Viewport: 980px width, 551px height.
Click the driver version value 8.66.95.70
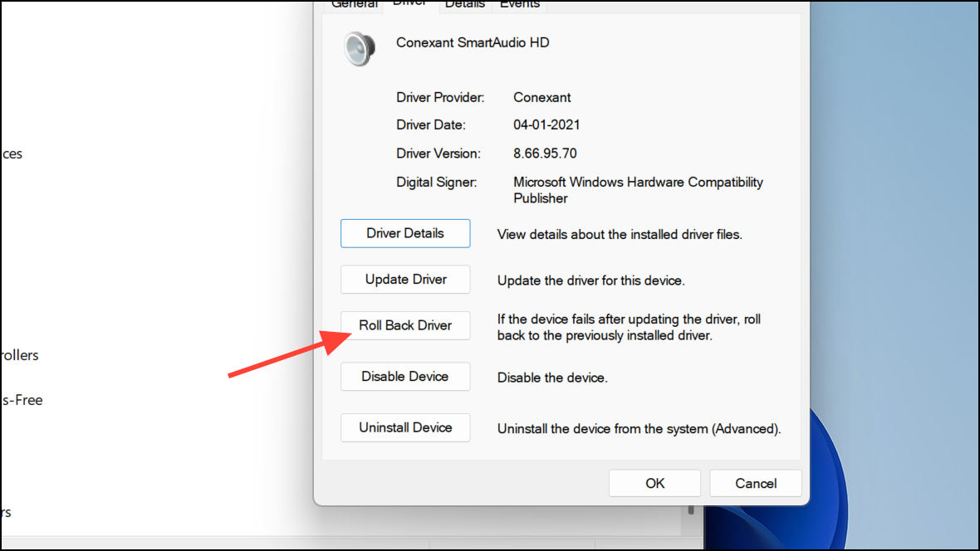[545, 154]
